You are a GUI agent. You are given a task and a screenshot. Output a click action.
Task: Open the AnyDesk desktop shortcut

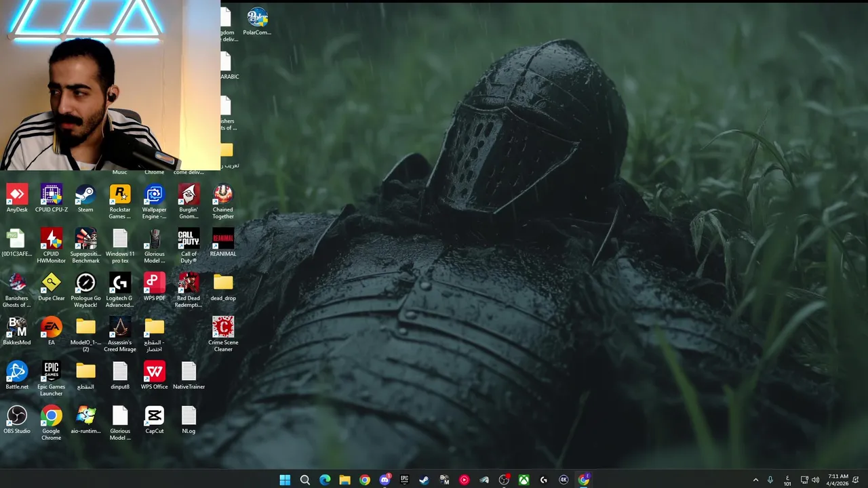(x=17, y=199)
